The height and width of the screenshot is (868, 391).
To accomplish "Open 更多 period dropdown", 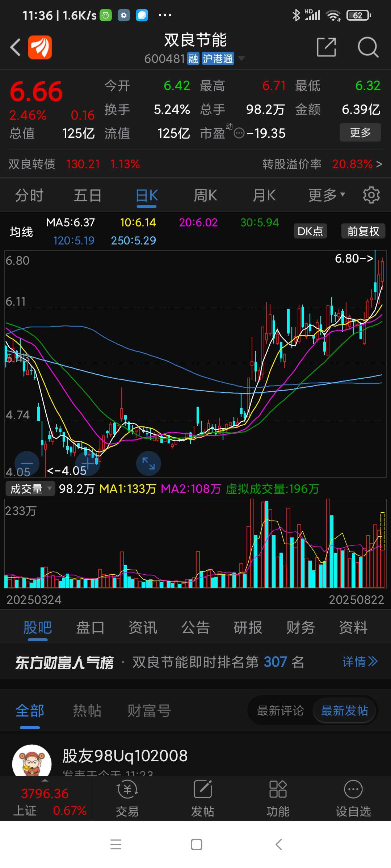I will point(327,195).
